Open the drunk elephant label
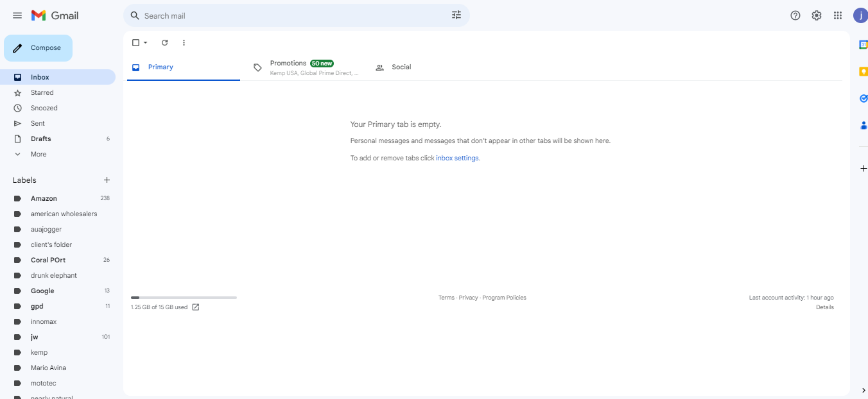The height and width of the screenshot is (399, 868). [58, 275]
